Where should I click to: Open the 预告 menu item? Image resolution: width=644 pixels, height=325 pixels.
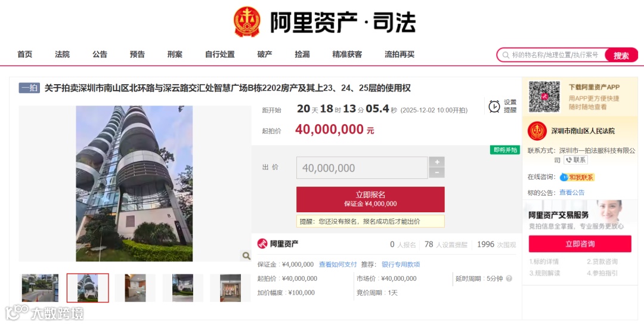[x=137, y=54]
